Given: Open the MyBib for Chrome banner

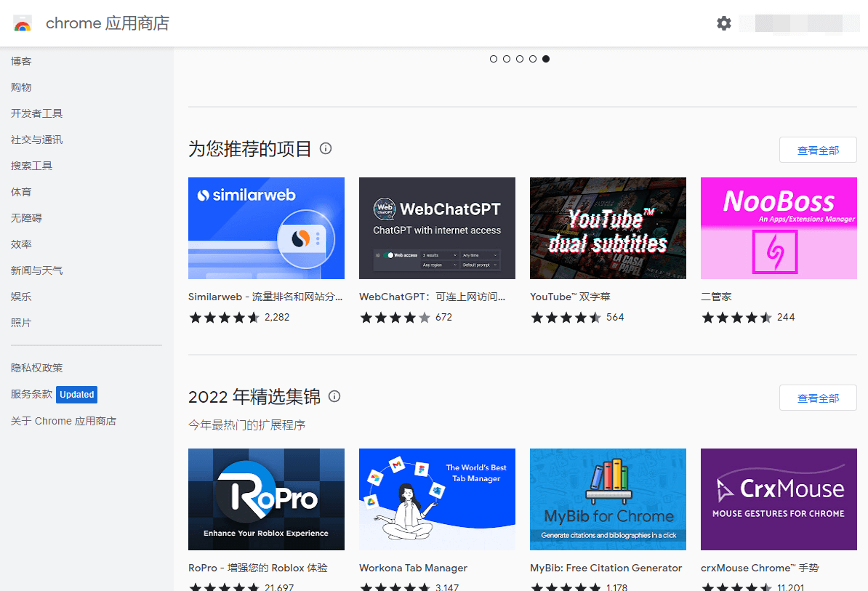Looking at the screenshot, I should (x=608, y=499).
